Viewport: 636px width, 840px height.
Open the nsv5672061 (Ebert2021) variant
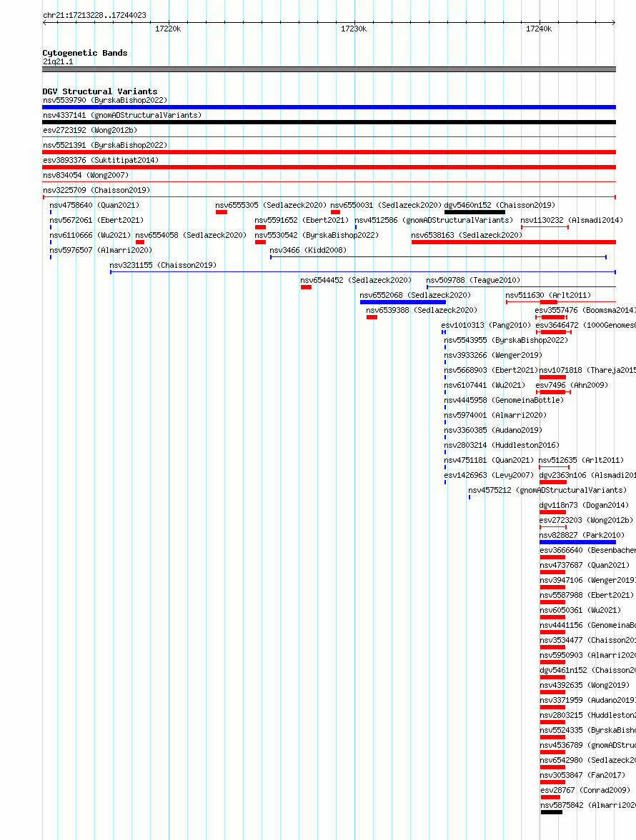(x=96, y=220)
